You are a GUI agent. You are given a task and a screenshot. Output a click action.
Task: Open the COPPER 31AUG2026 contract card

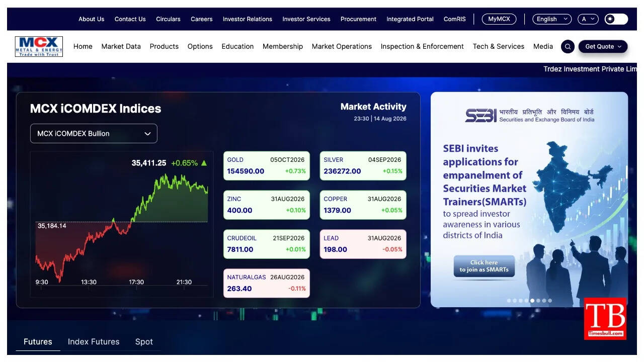[x=363, y=205]
